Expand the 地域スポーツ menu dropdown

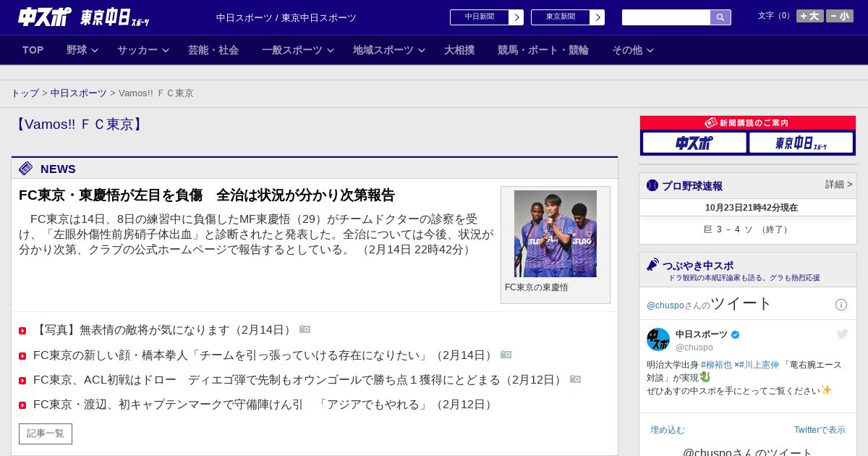pyautogui.click(x=389, y=50)
